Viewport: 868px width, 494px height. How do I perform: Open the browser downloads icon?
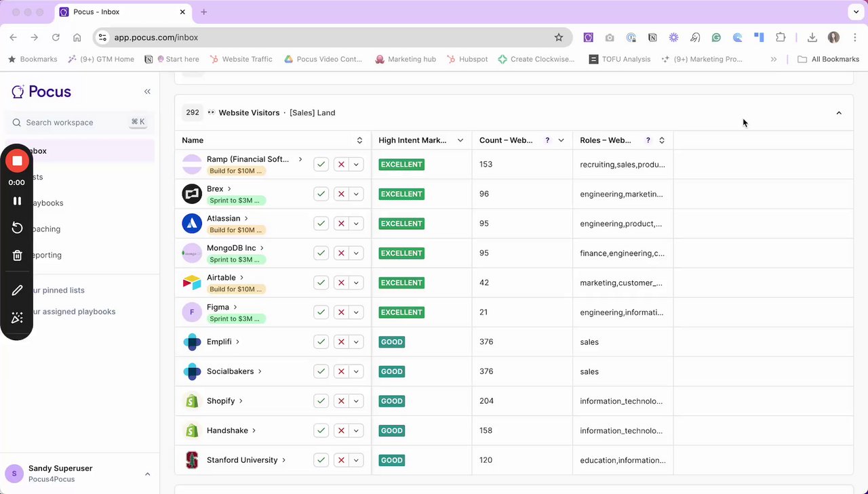tap(812, 37)
